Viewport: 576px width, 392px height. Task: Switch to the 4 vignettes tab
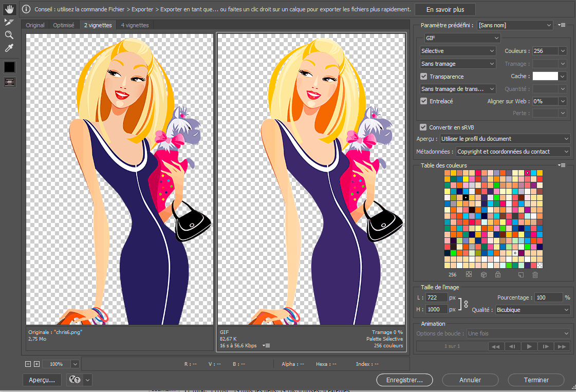135,25
